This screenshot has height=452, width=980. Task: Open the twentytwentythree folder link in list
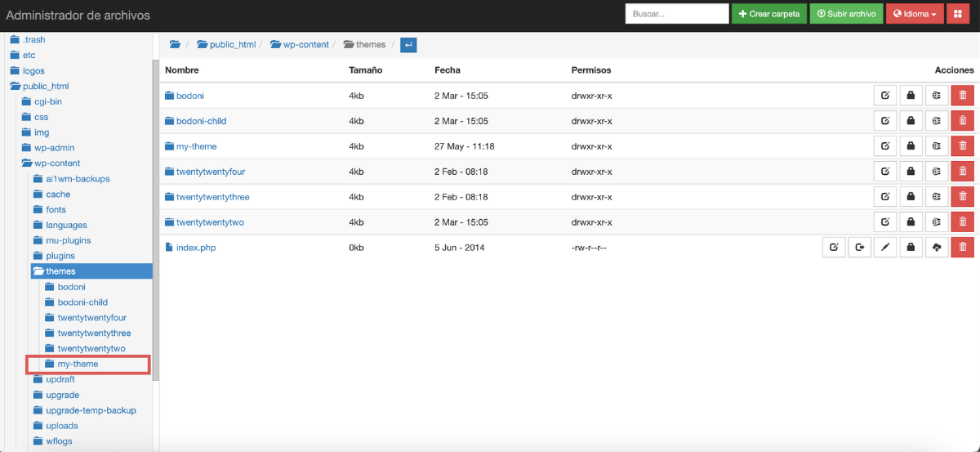click(x=212, y=197)
